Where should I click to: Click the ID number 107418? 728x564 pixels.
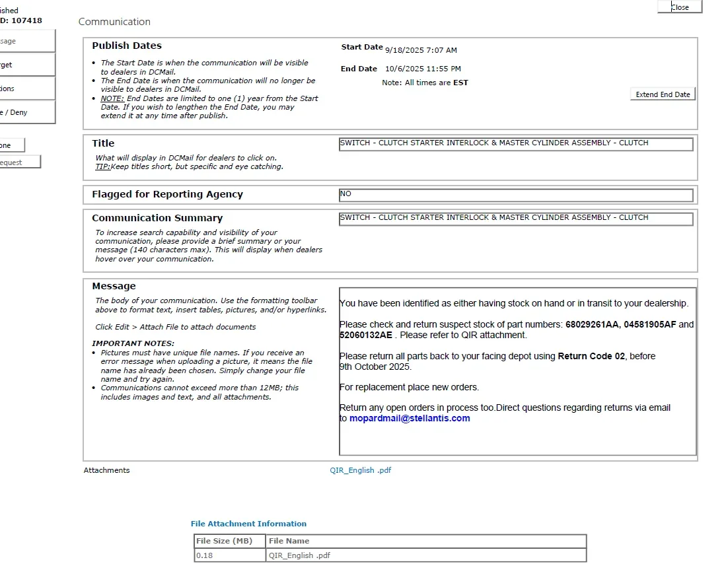26,20
